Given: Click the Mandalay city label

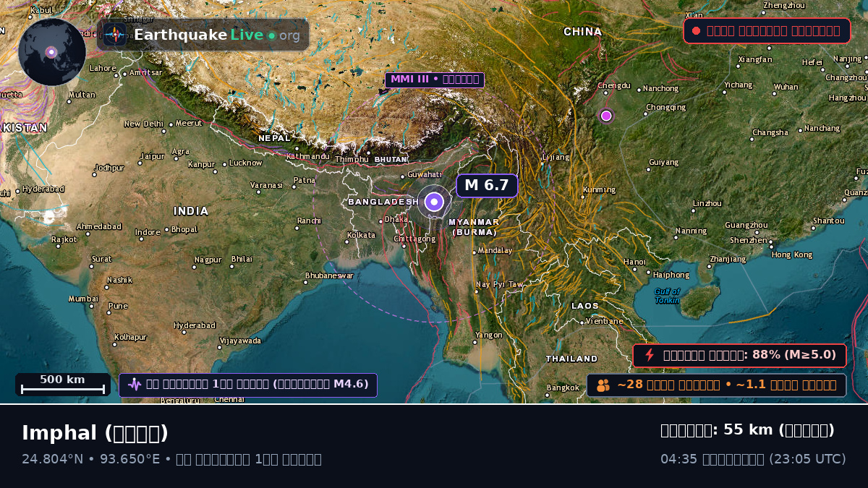Looking at the screenshot, I should pyautogui.click(x=495, y=251).
